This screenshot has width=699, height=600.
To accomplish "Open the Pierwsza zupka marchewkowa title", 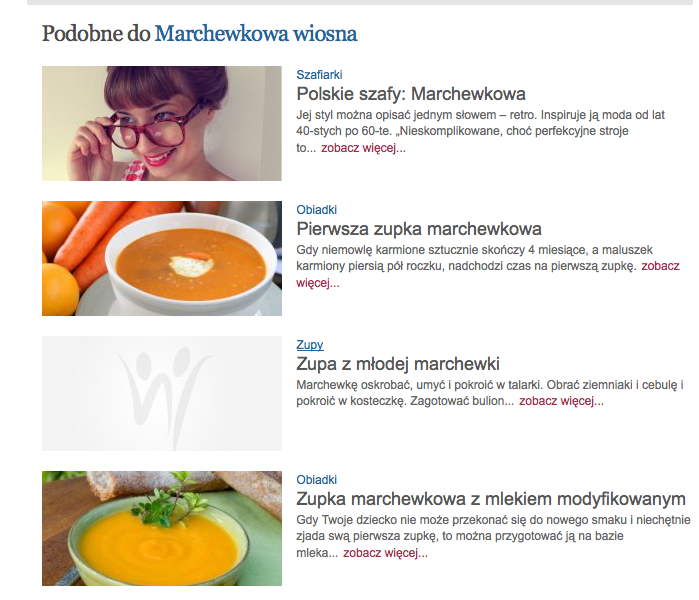I will 419,229.
